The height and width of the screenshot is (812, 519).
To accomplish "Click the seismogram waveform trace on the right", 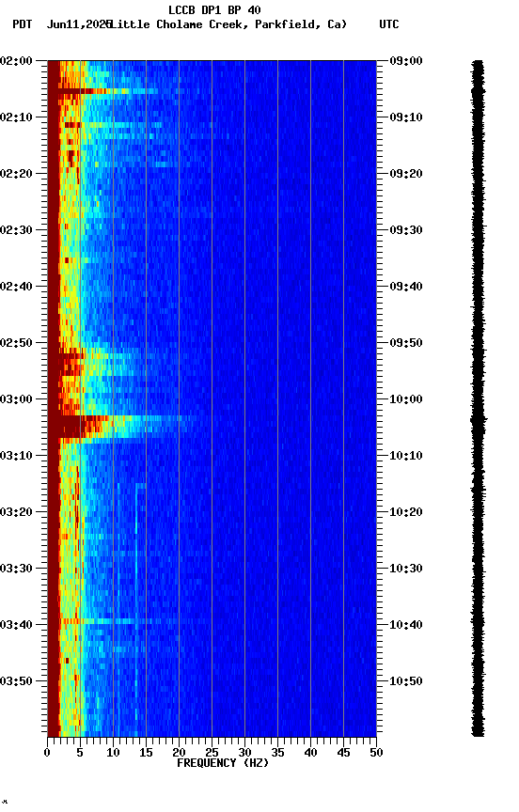I will 478,398.
